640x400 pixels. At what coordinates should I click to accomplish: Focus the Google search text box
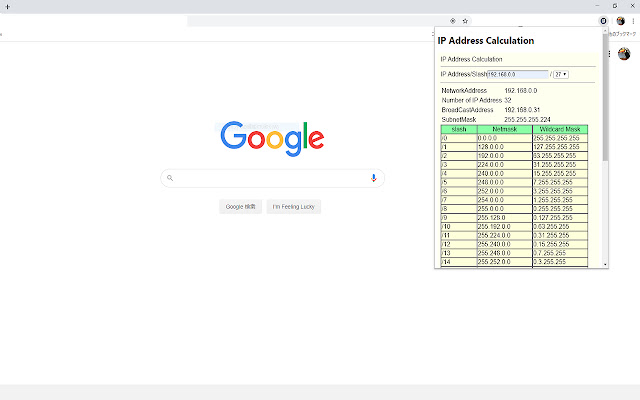point(272,178)
